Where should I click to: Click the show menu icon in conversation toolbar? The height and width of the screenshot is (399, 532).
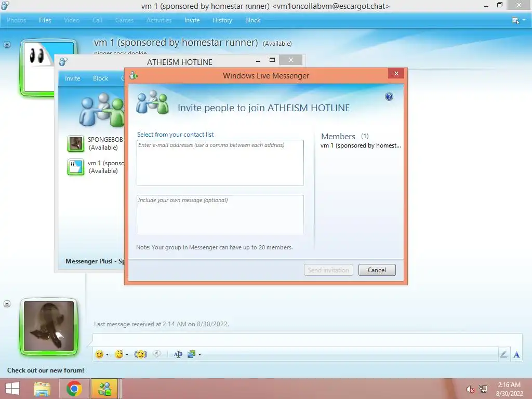515,20
